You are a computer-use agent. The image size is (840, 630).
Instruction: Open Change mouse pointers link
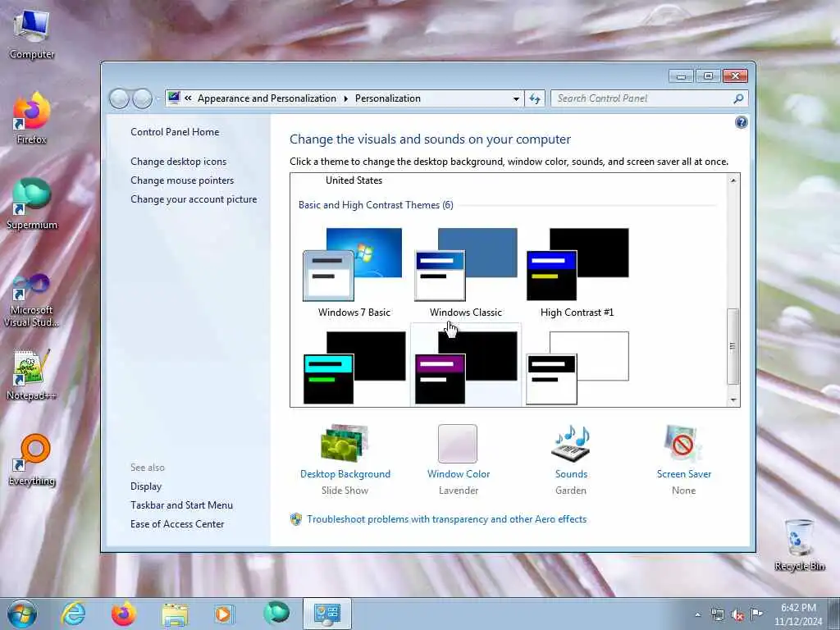click(182, 180)
